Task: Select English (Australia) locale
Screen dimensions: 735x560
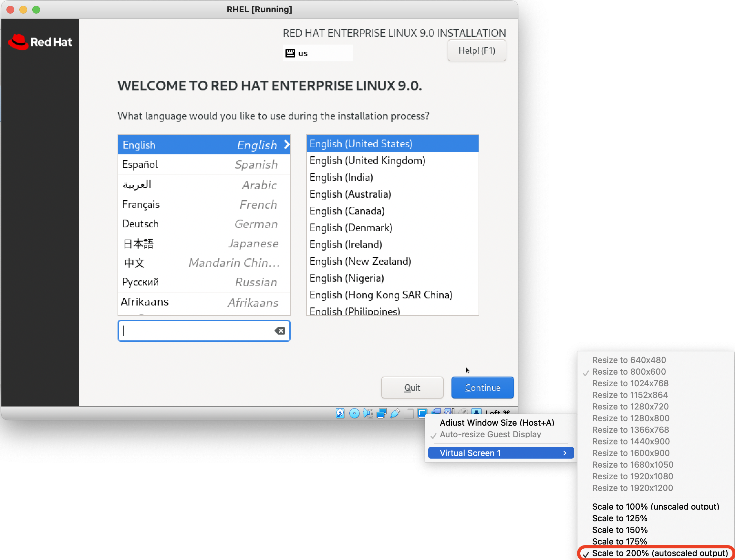Action: [x=392, y=194]
